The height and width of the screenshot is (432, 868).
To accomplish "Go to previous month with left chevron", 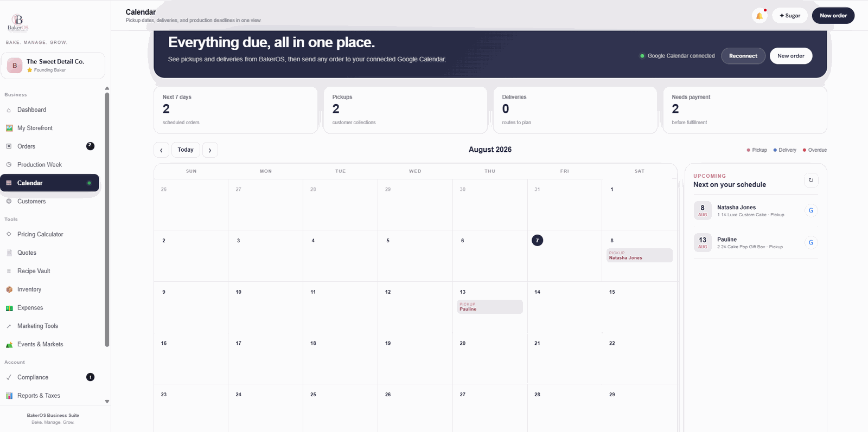I will (x=161, y=150).
